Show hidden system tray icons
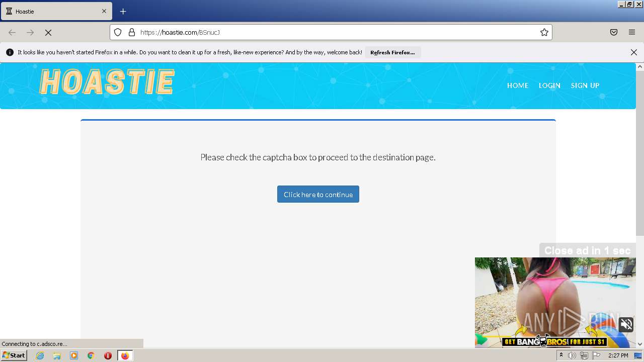The height and width of the screenshot is (362, 644). click(561, 355)
